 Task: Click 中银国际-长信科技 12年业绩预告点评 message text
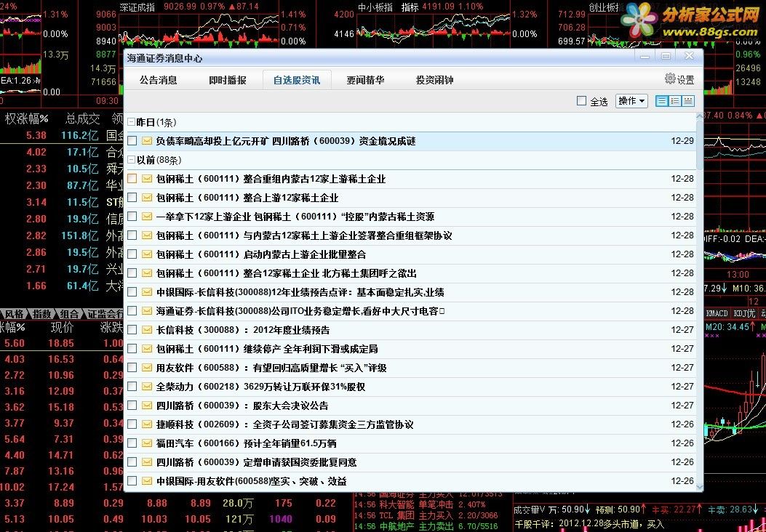(x=300, y=292)
